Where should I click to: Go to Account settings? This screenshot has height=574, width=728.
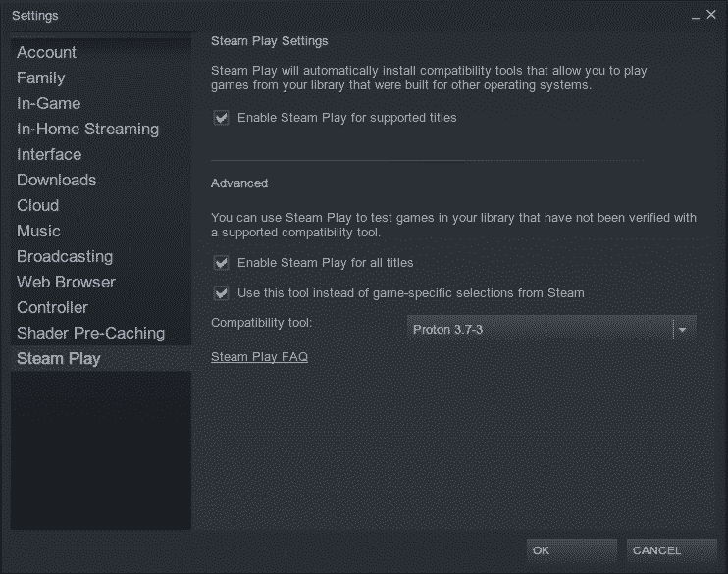(x=46, y=52)
